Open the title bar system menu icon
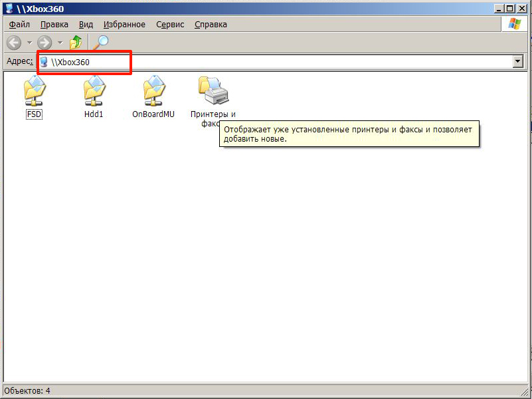 [8, 9]
